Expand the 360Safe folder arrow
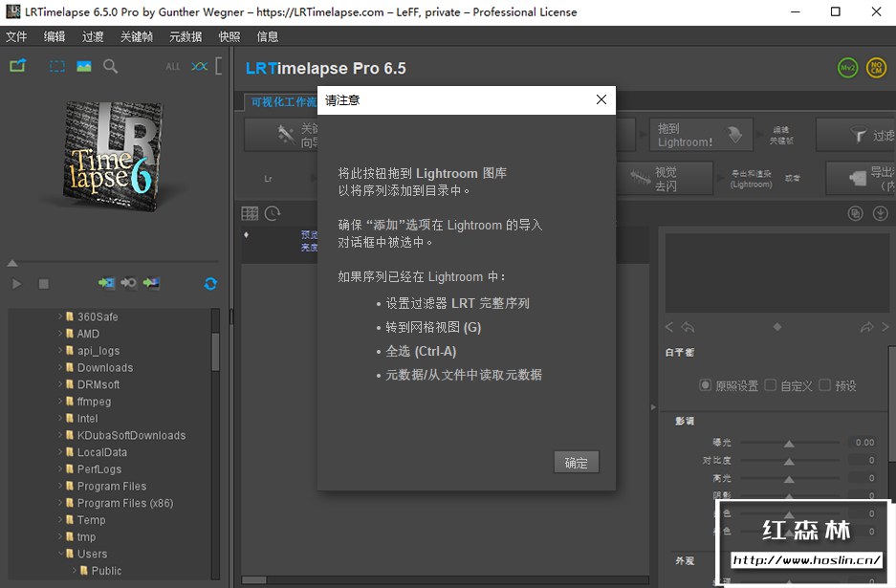Screen dimensions: 896x588 tap(60, 316)
